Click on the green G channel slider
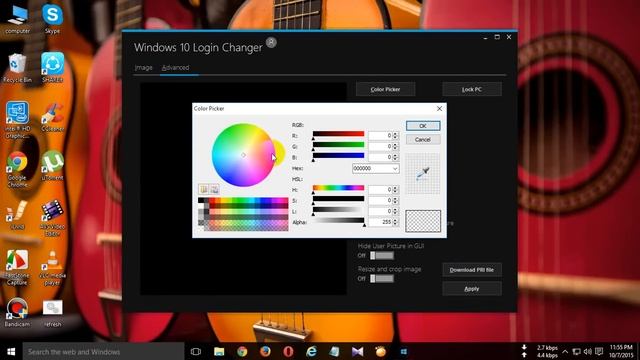This screenshot has height=360, width=640. pyautogui.click(x=338, y=144)
